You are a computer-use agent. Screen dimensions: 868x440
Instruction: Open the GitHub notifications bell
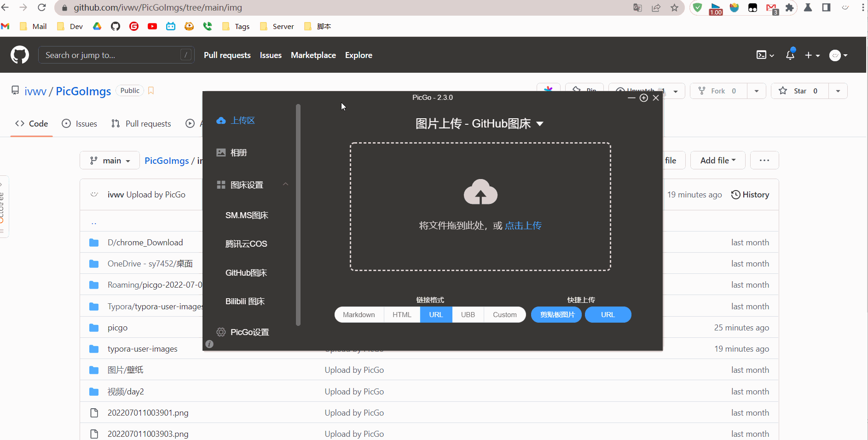coord(790,55)
